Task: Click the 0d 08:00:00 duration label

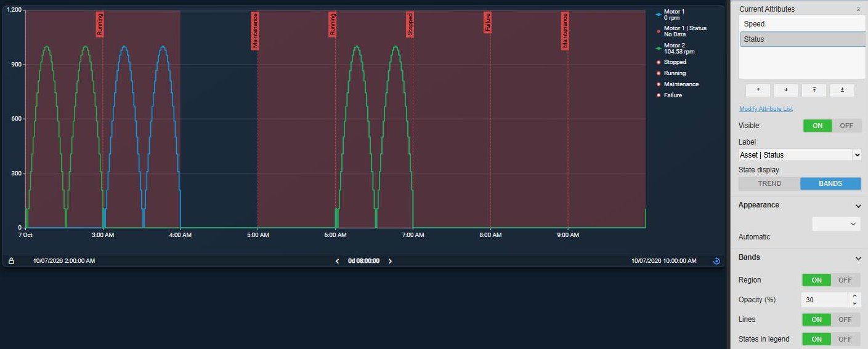Action: (x=363, y=261)
